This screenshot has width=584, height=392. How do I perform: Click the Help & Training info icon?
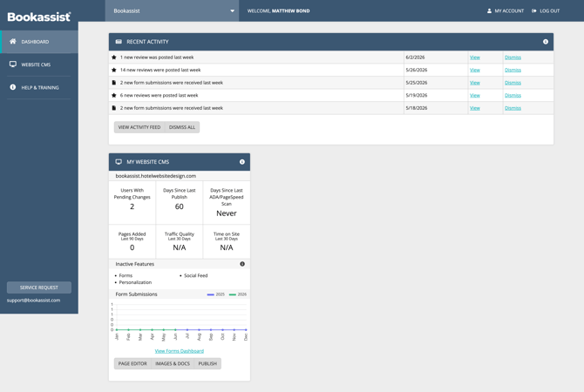tap(13, 87)
